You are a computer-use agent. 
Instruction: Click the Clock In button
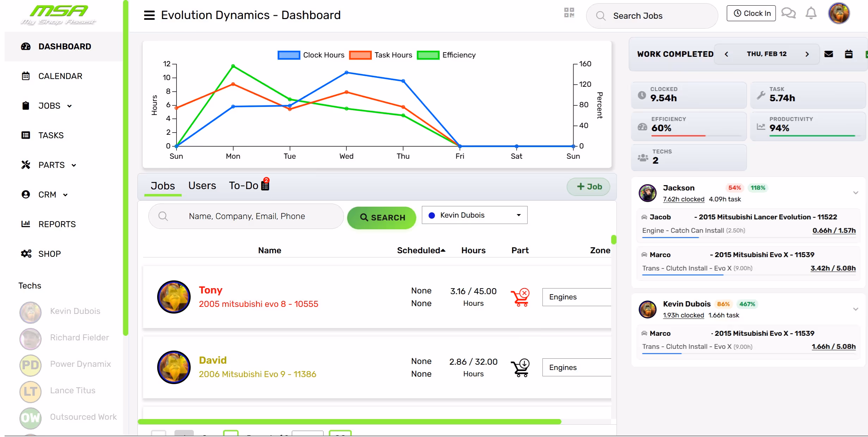pos(751,13)
